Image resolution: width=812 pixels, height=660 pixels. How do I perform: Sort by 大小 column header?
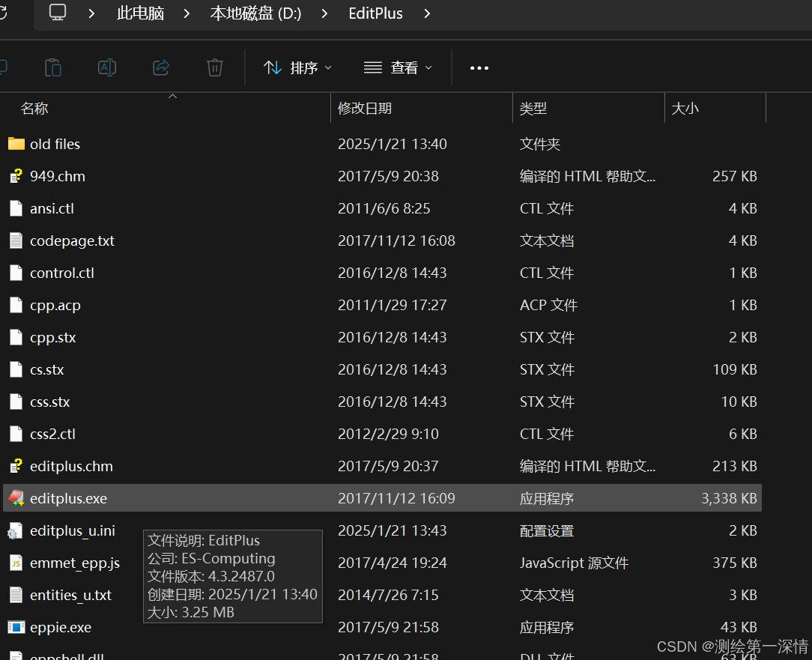pyautogui.click(x=685, y=109)
